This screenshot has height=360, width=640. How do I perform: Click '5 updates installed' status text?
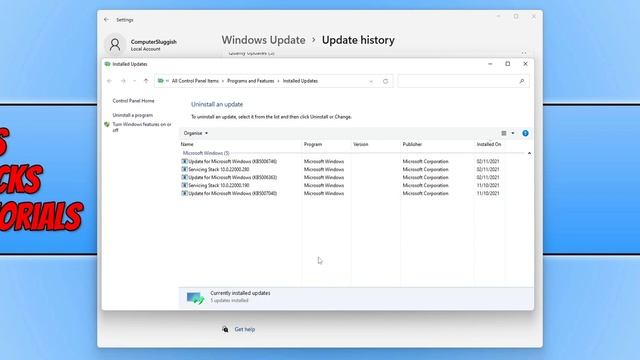pyautogui.click(x=229, y=300)
